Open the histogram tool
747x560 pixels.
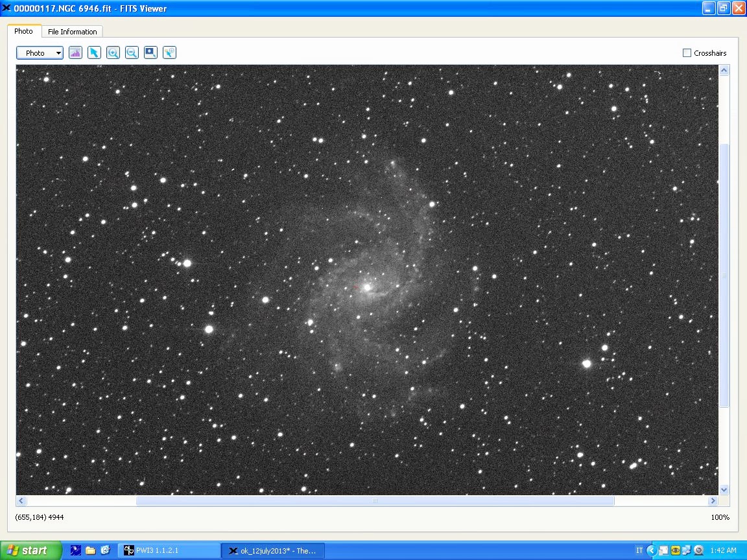pyautogui.click(x=75, y=53)
